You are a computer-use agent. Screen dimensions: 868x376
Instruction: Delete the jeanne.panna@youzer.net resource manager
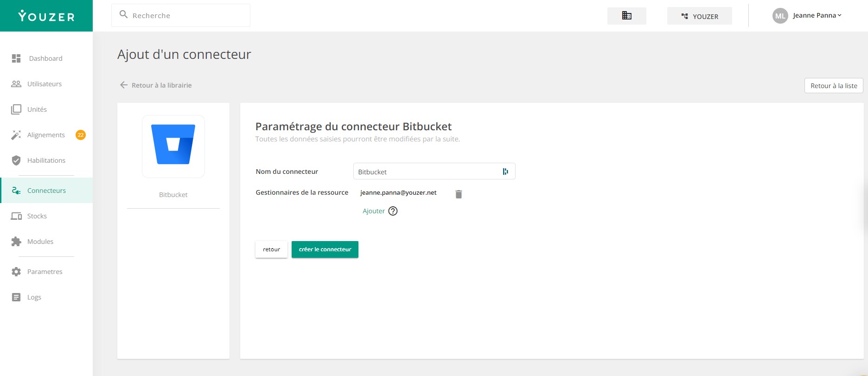point(459,194)
